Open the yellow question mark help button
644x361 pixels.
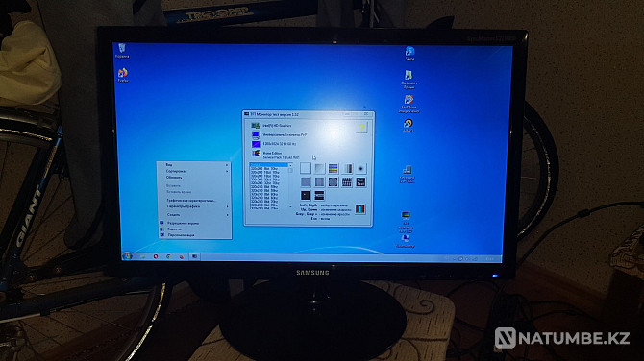361,128
